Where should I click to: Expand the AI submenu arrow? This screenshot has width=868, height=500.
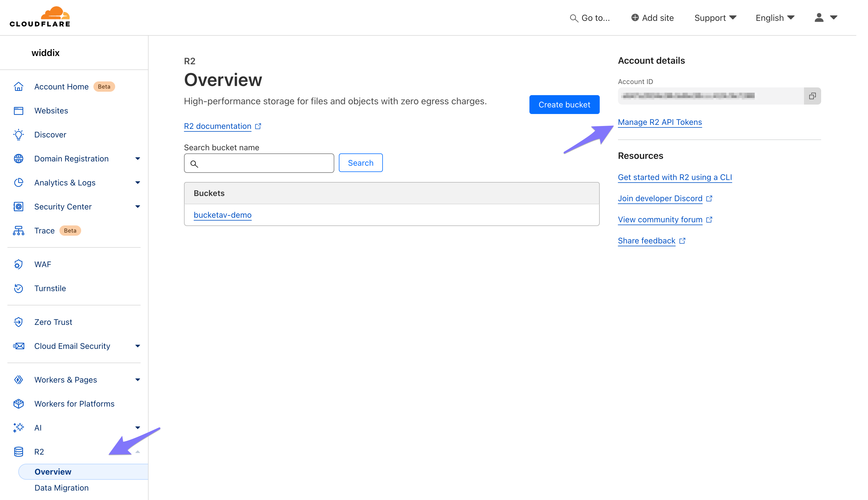pos(138,428)
